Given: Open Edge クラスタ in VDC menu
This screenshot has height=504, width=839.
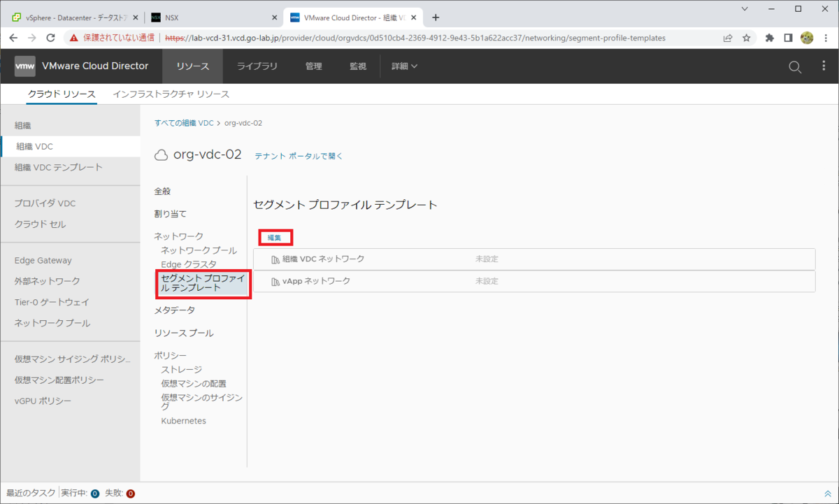Looking at the screenshot, I should 189,264.
